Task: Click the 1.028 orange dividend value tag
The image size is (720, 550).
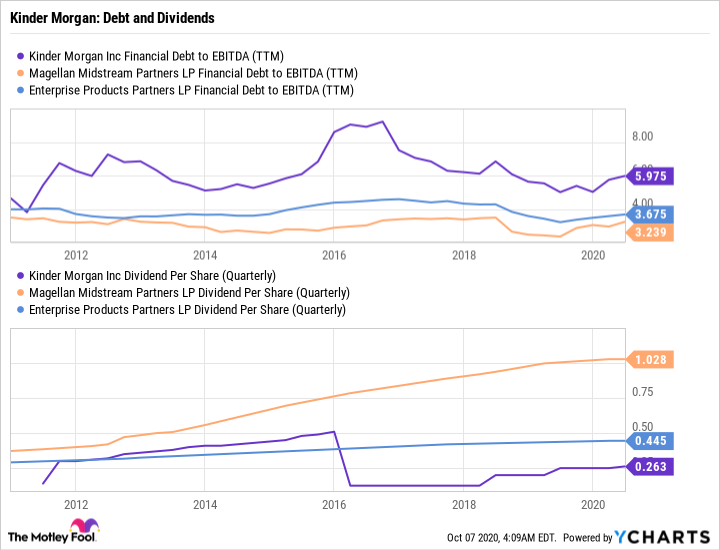Action: pos(652,359)
